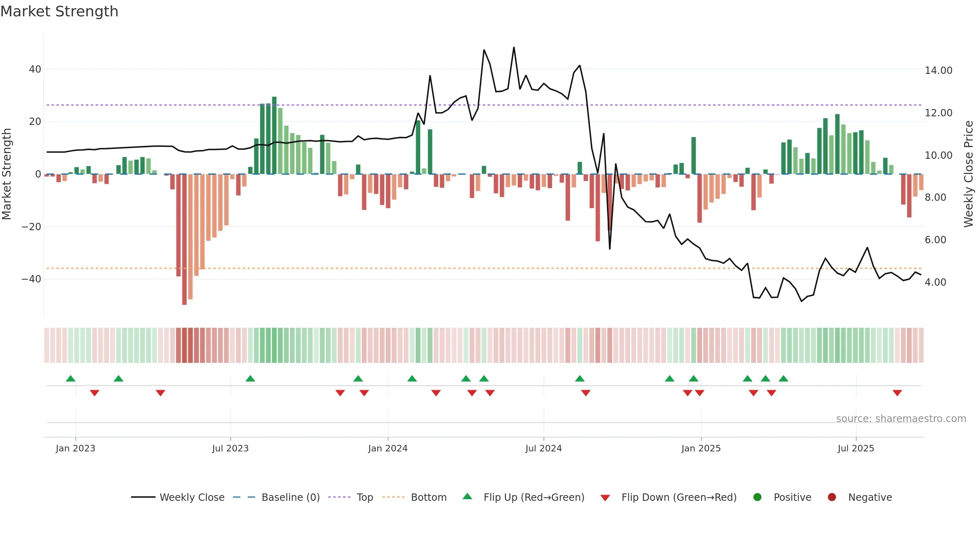Click the −20 strength axis label
Screen dimensions: 980x551
coord(31,227)
